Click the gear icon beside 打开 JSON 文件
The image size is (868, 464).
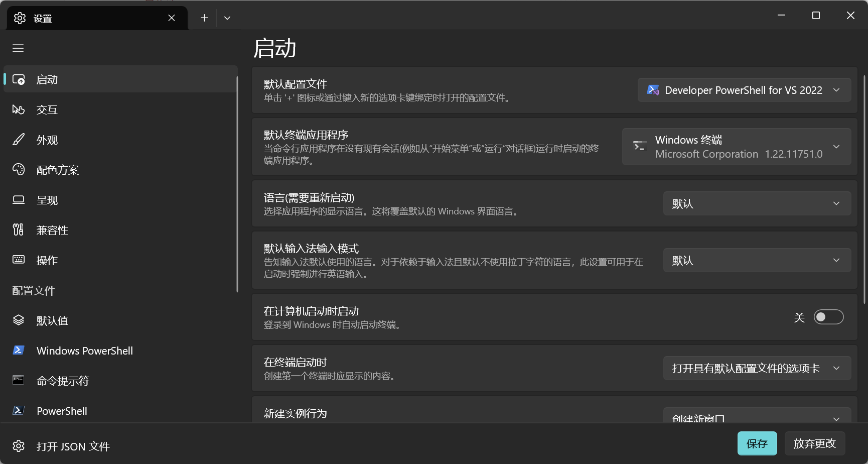19,446
